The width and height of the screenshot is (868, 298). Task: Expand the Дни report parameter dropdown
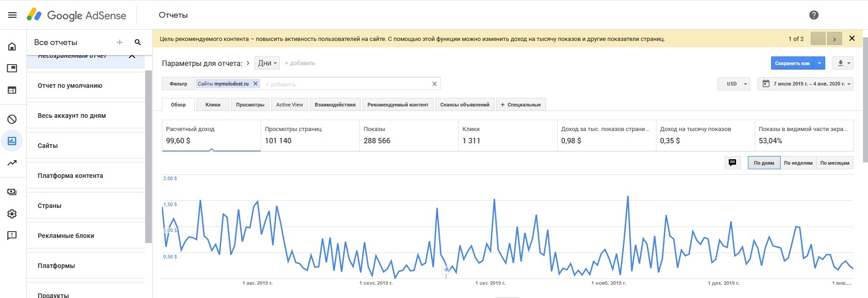click(x=267, y=63)
